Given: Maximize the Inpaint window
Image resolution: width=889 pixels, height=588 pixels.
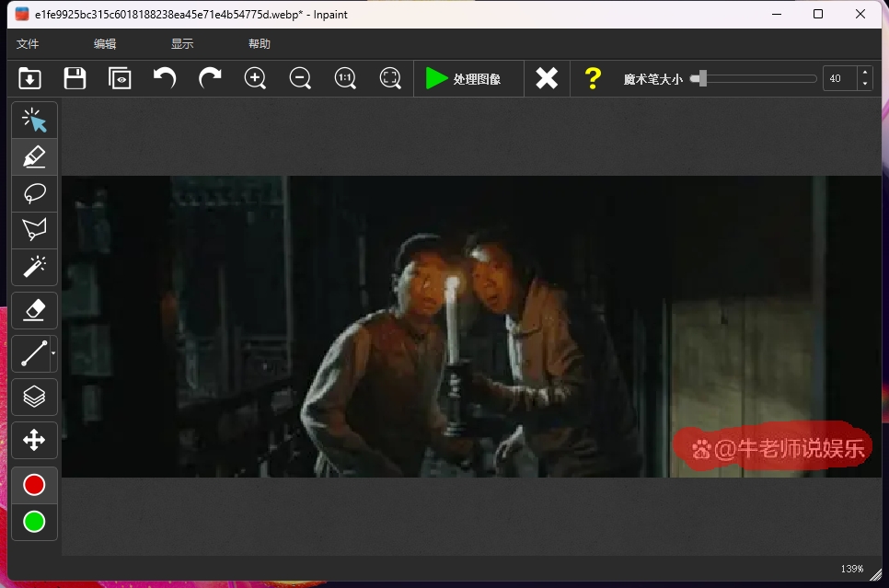Looking at the screenshot, I should tap(818, 14).
